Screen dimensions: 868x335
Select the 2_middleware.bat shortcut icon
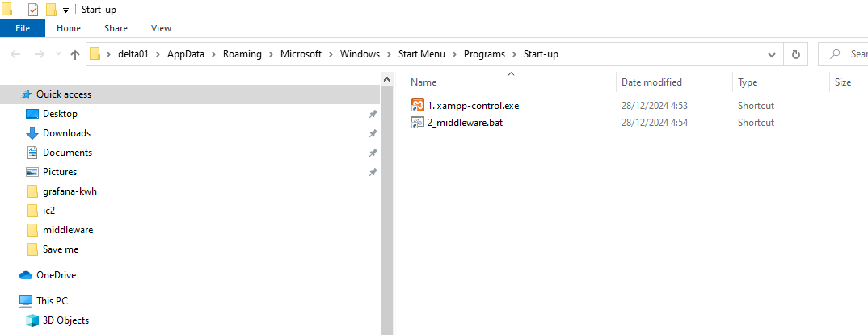(418, 123)
